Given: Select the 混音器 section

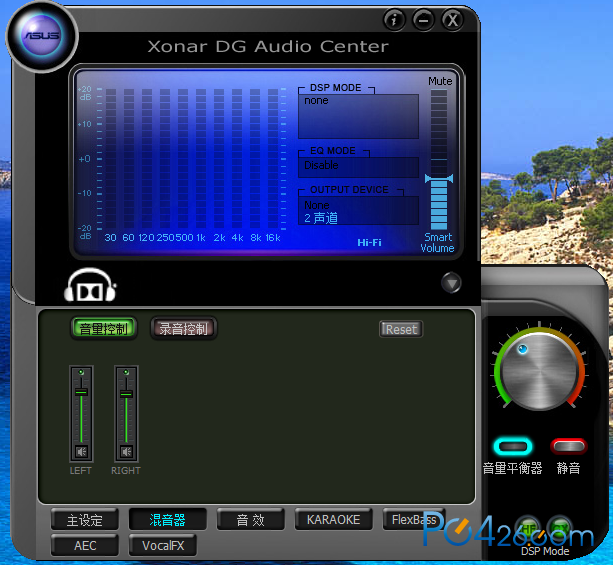Looking at the screenshot, I should tap(167, 520).
